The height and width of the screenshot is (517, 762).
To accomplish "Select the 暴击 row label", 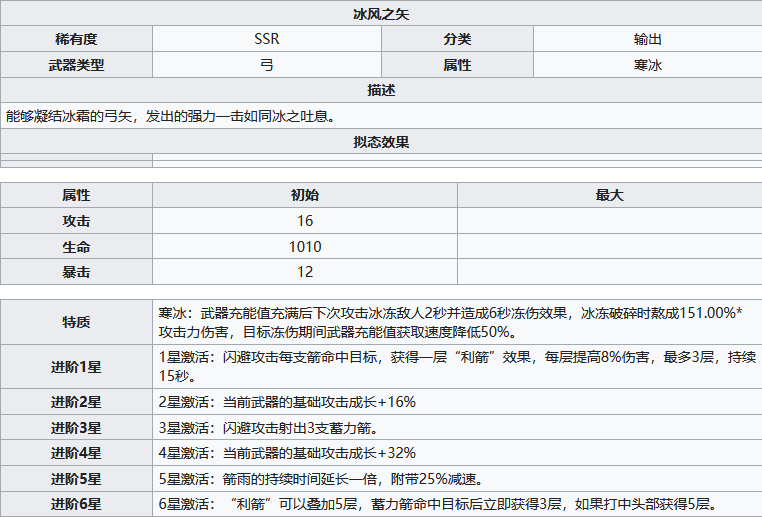I will [x=76, y=272].
